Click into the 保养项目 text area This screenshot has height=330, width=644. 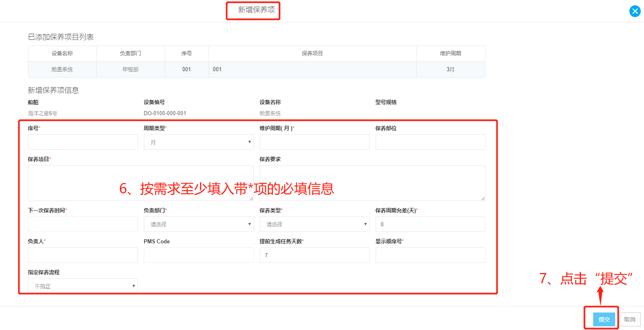[x=141, y=183]
